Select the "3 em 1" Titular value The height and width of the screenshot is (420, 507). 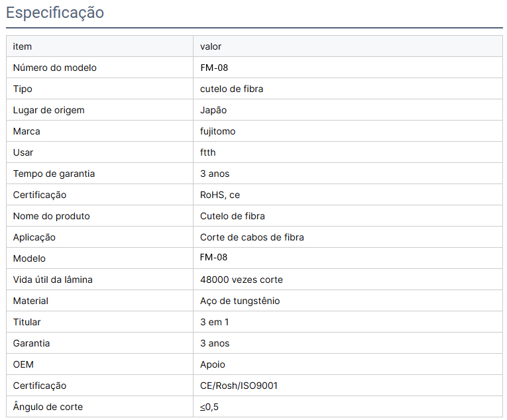point(215,322)
